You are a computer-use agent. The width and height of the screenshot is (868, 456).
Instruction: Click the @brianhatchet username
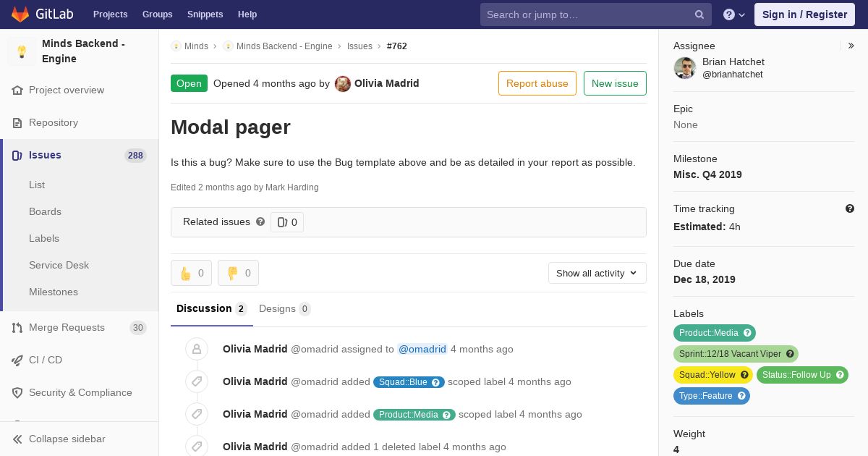(732, 75)
